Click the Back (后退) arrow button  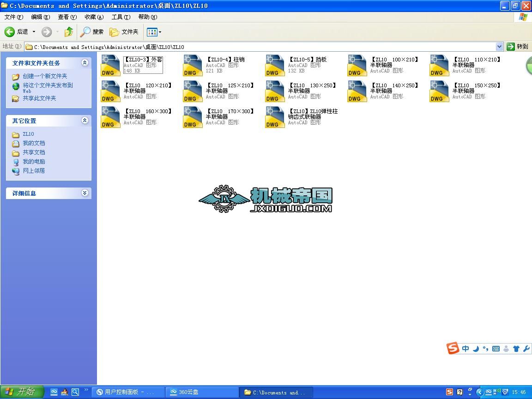point(10,32)
